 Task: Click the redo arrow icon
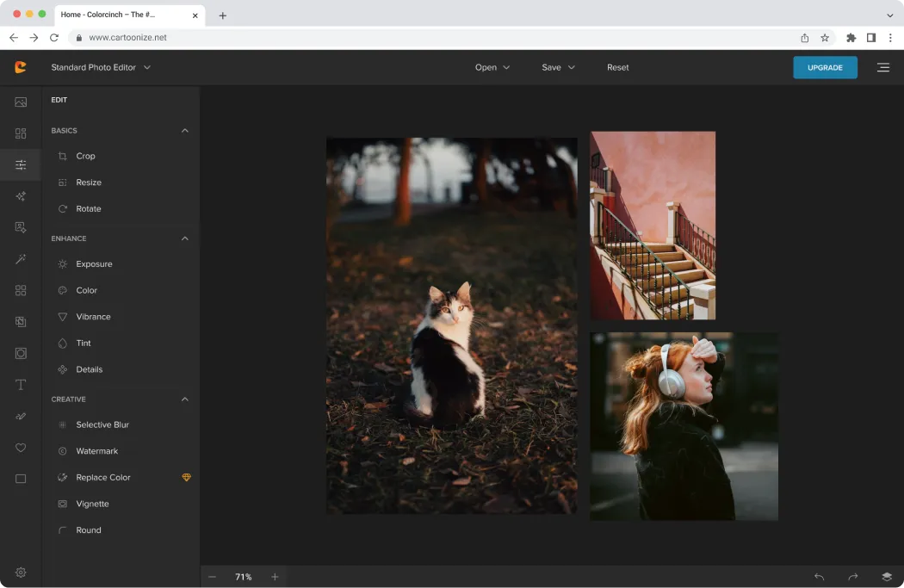click(x=852, y=577)
